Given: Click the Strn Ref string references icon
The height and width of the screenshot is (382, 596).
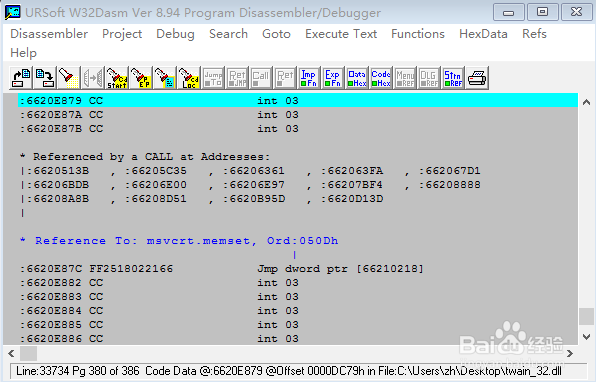Looking at the screenshot, I should click(453, 78).
